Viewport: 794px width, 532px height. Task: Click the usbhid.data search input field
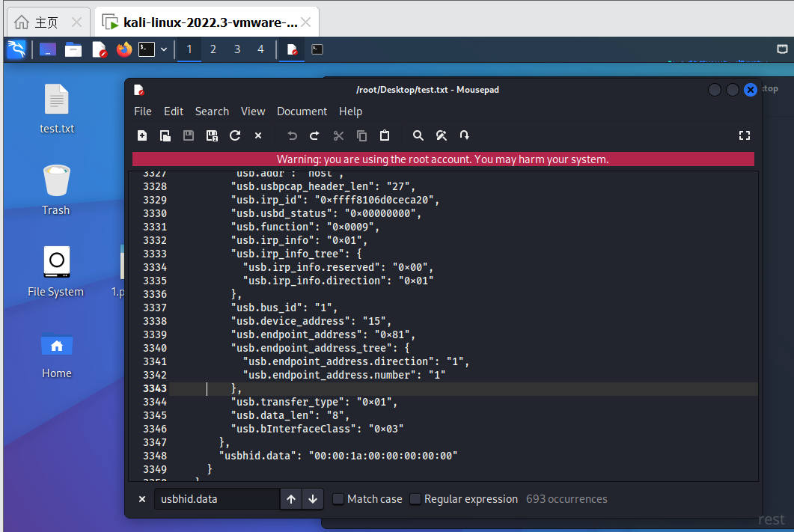tap(216, 499)
